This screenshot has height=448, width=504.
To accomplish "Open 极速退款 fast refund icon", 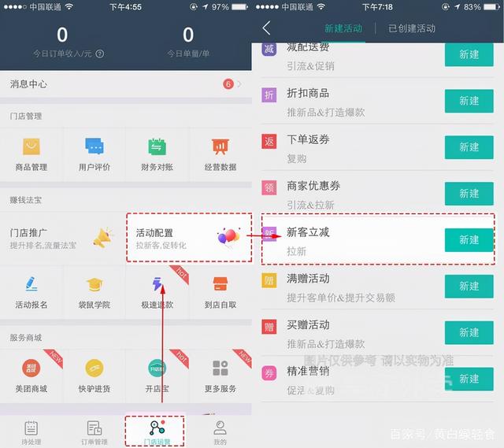I will point(157,283).
